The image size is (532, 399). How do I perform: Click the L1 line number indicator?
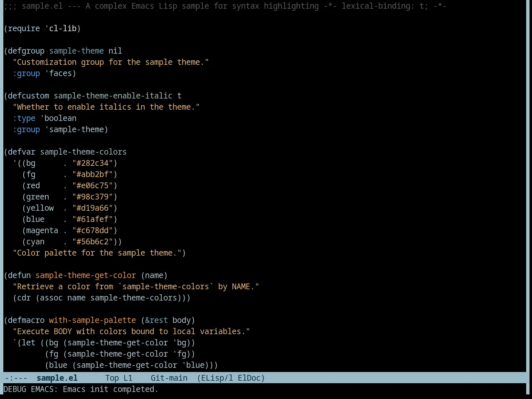click(x=128, y=378)
